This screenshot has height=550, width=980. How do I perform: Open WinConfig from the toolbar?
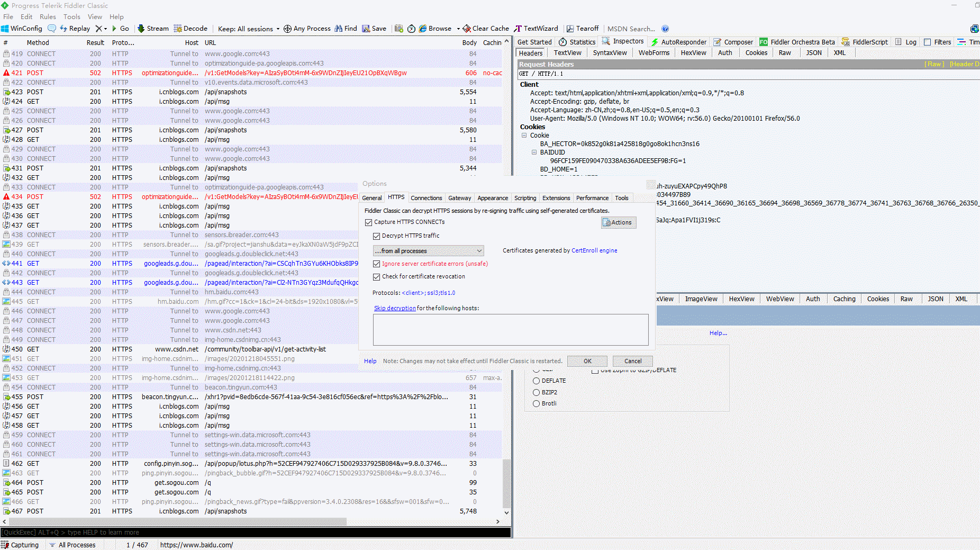[x=22, y=29]
